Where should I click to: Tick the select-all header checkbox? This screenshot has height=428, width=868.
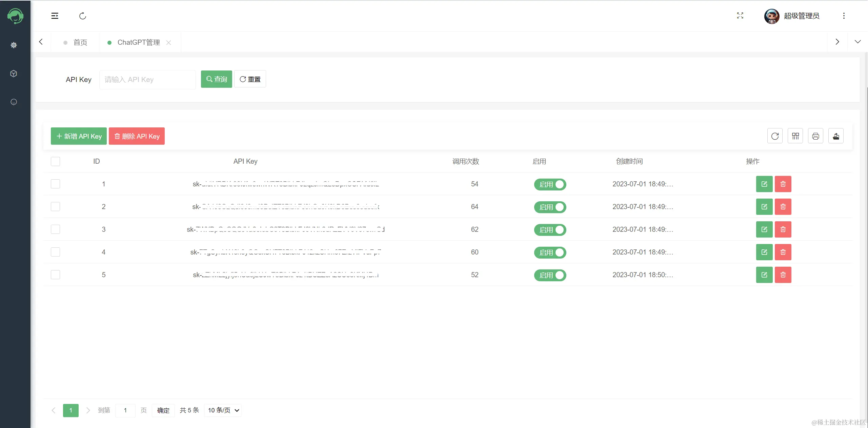[55, 161]
